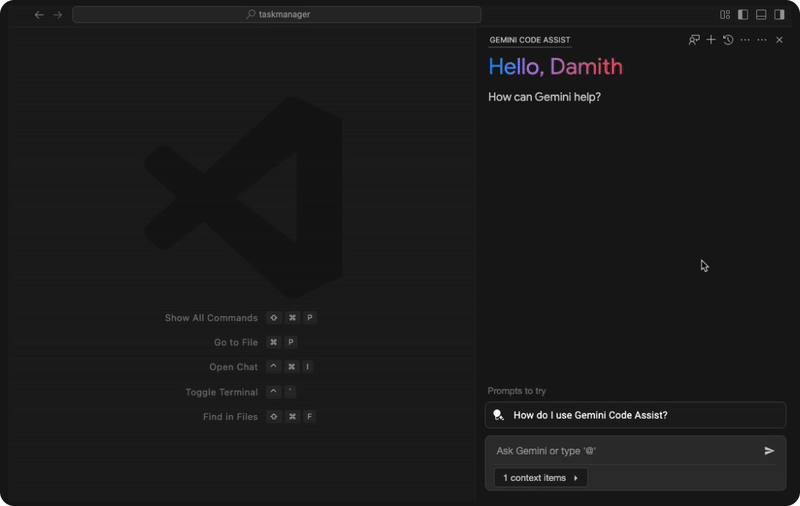Click the forward navigation arrow
The image size is (800, 506).
(57, 15)
